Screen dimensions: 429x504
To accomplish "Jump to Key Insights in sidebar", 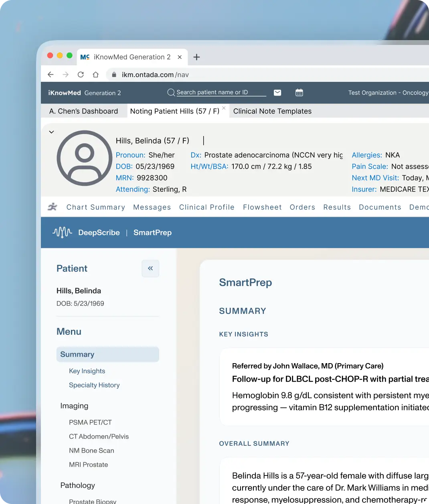I will [87, 371].
